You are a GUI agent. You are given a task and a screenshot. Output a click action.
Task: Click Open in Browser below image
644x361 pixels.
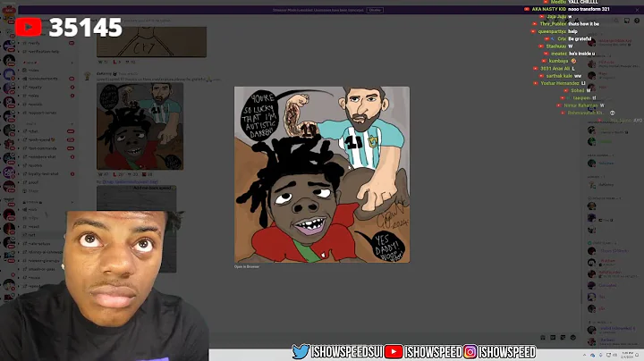[x=247, y=266]
